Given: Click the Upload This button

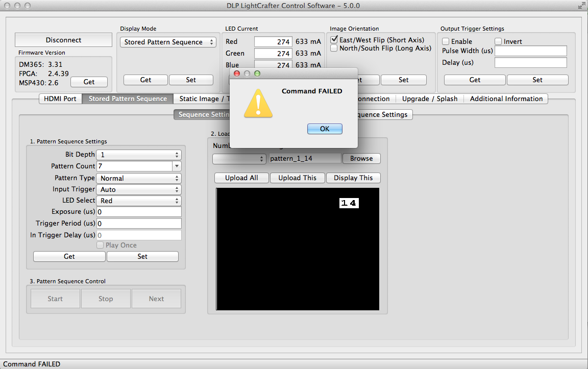Looking at the screenshot, I should (298, 178).
